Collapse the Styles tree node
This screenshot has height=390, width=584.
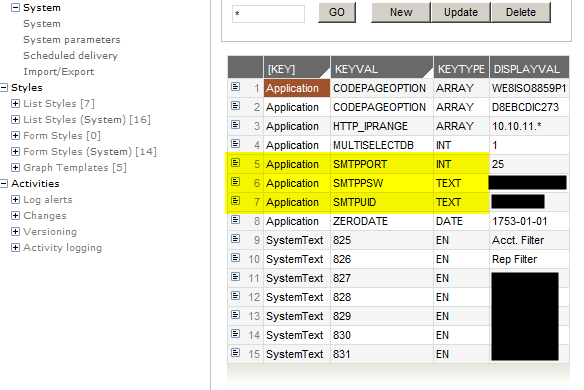coord(4,88)
